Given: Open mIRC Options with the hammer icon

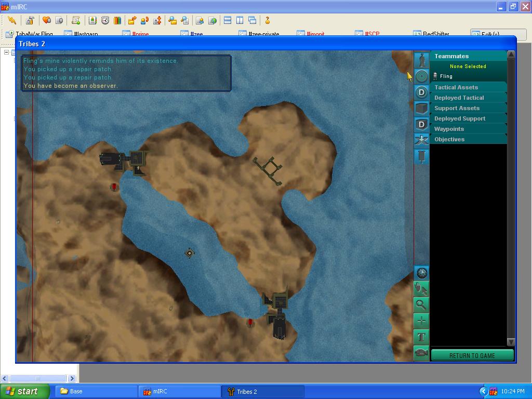Looking at the screenshot, I should coord(30,20).
